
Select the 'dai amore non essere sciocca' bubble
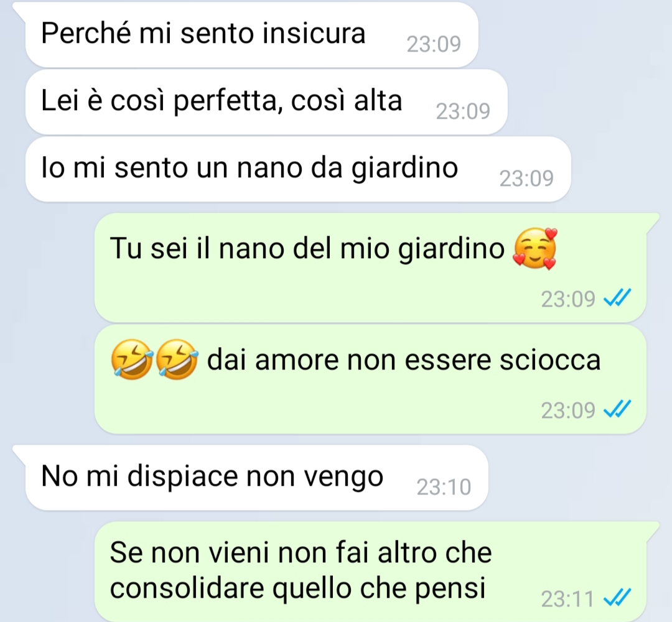pos(370,379)
